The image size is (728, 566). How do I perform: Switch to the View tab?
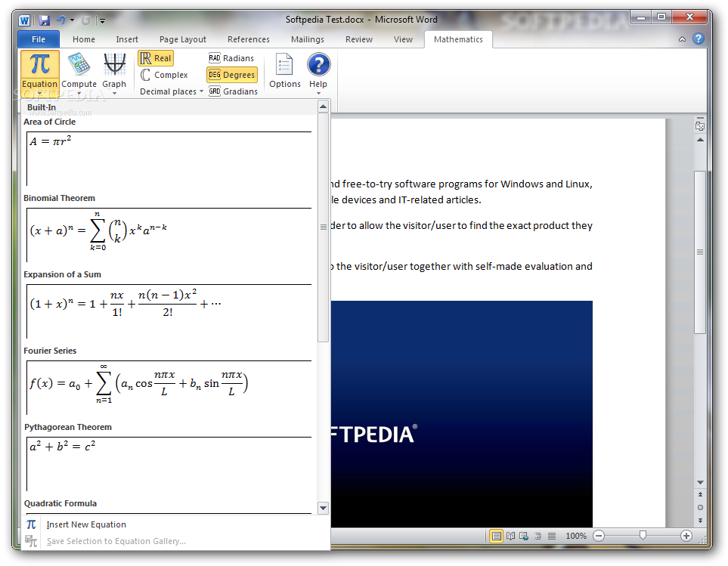(x=403, y=39)
